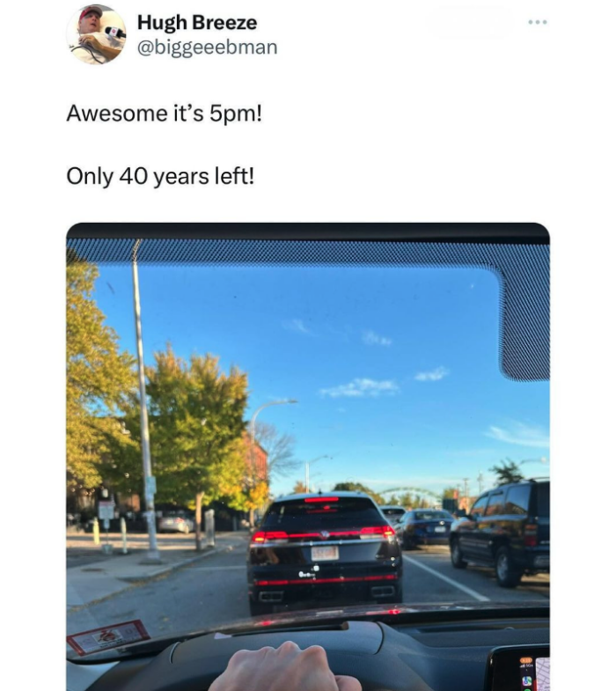Screen dimensions: 616x691
Task: Open Hugh Breeze's profile picture
Action: click(x=96, y=35)
